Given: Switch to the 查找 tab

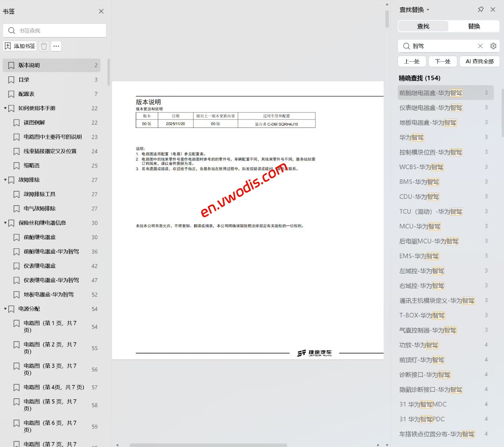Looking at the screenshot, I should pyautogui.click(x=423, y=26).
